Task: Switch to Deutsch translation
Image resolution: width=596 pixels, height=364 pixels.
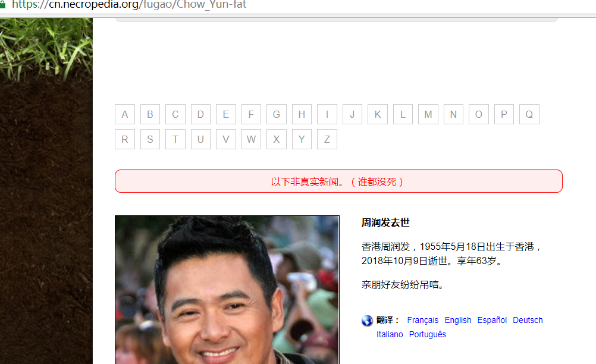Action: tap(528, 321)
